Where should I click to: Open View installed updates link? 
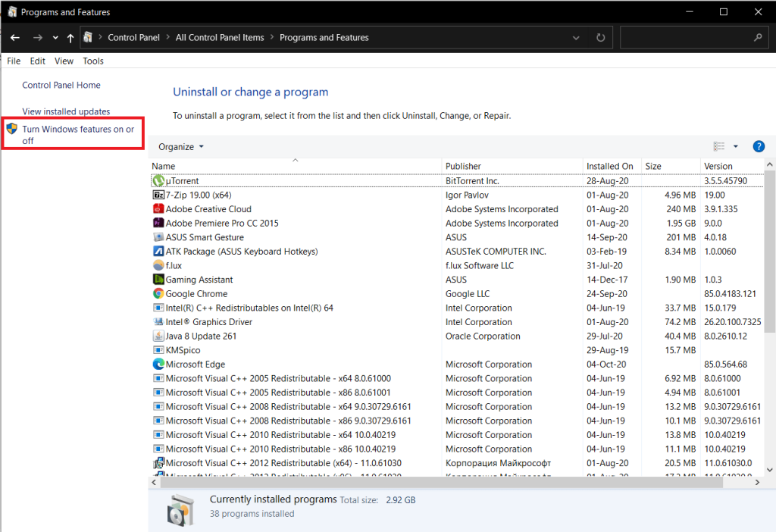[x=67, y=111]
